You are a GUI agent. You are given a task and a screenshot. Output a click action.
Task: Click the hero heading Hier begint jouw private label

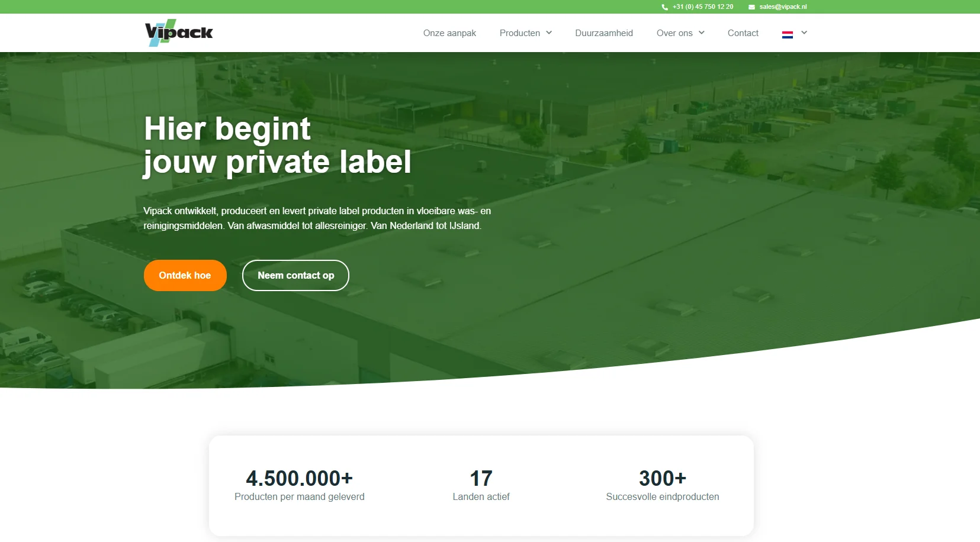point(278,146)
